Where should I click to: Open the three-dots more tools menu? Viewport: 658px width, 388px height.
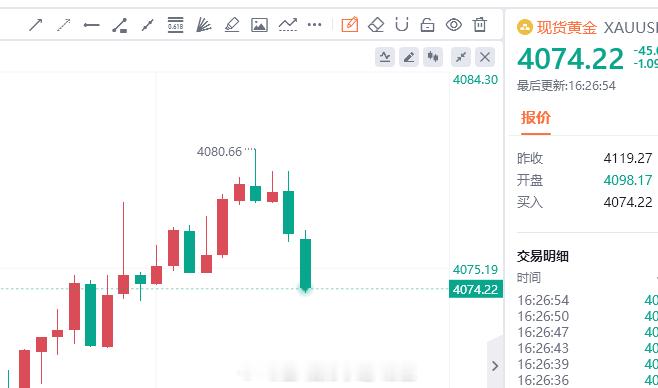point(314,25)
